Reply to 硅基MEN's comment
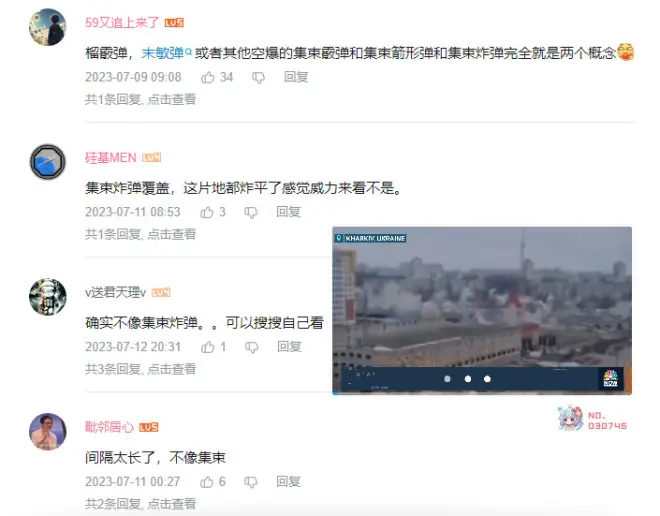This screenshot has width=660, height=516. click(289, 212)
